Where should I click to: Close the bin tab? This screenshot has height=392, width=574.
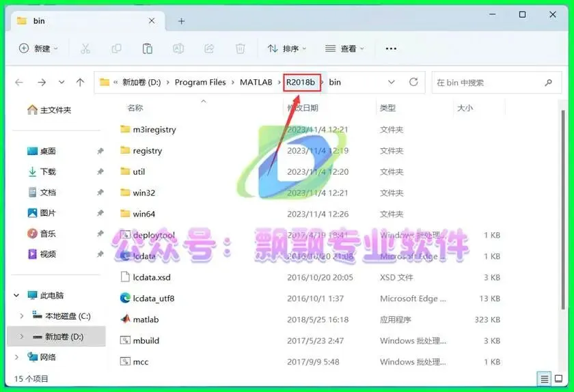152,21
